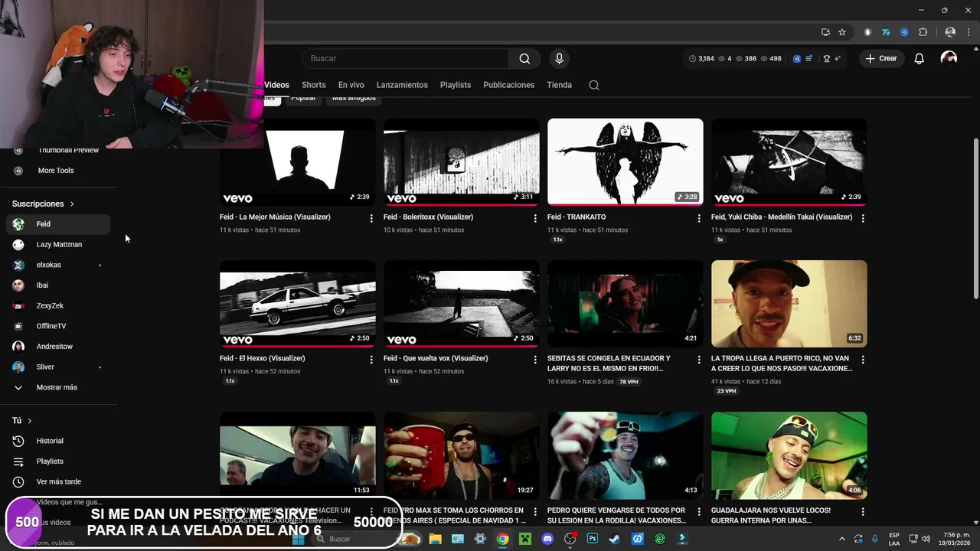Open the Lanzamientos tab
The height and width of the screenshot is (551, 980).
402,85
